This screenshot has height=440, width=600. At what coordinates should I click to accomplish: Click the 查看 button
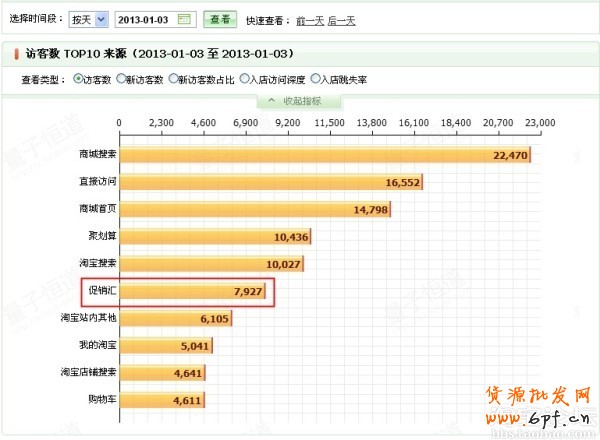click(x=220, y=20)
